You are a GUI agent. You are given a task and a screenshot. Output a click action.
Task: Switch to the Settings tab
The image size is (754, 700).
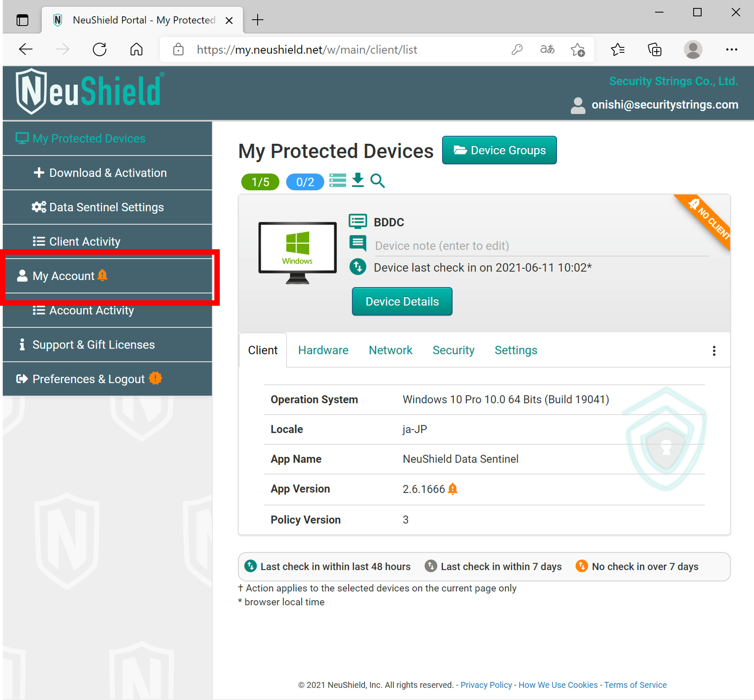(516, 350)
